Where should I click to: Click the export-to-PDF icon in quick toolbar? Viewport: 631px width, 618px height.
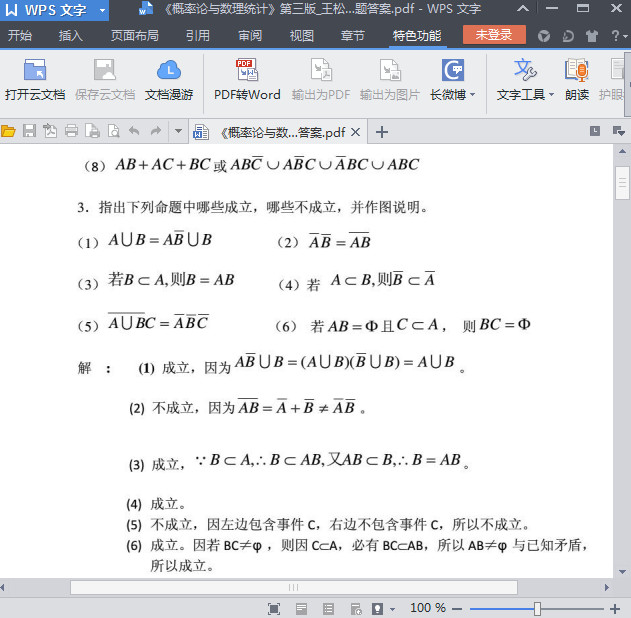pos(50,131)
